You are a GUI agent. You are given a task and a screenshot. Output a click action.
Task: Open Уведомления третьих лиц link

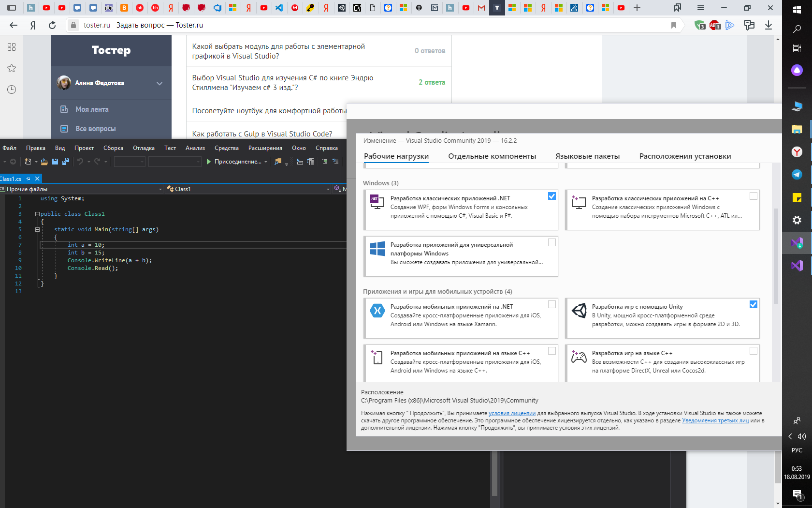pos(715,420)
